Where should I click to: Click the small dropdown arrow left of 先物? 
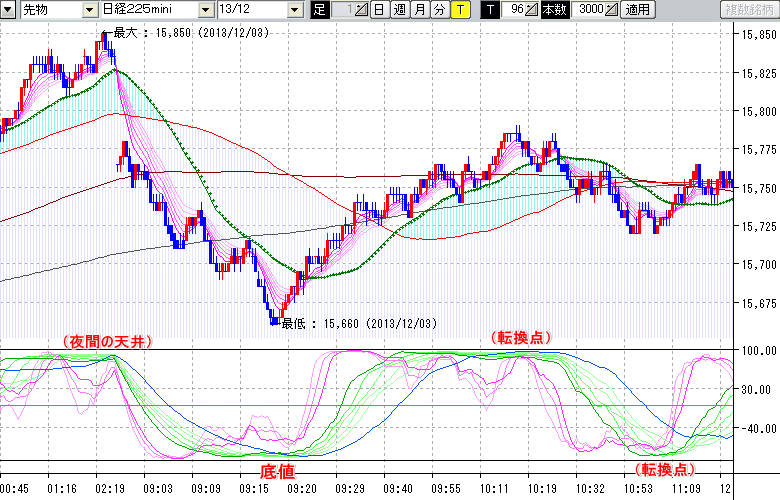(9, 9)
